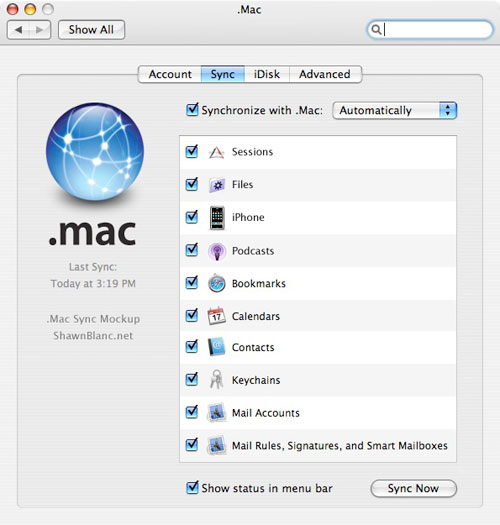Viewport: 500px width, 525px height.
Task: Click the magnifying glass search icon
Action: point(376,30)
